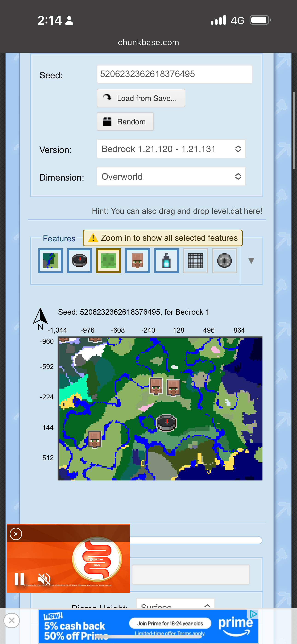Click the Seed input field
Viewport: 297px width, 644px height.
tap(175, 74)
